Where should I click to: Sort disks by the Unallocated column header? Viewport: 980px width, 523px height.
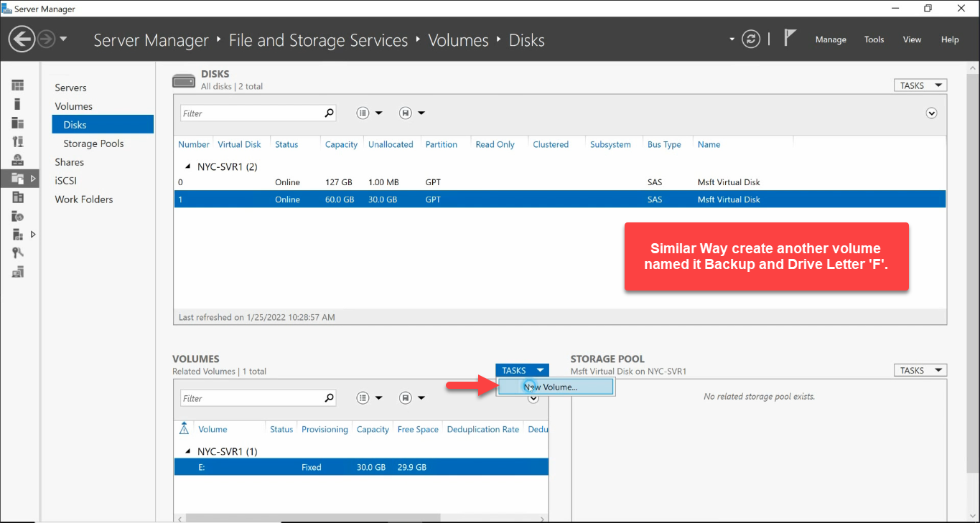(x=391, y=144)
